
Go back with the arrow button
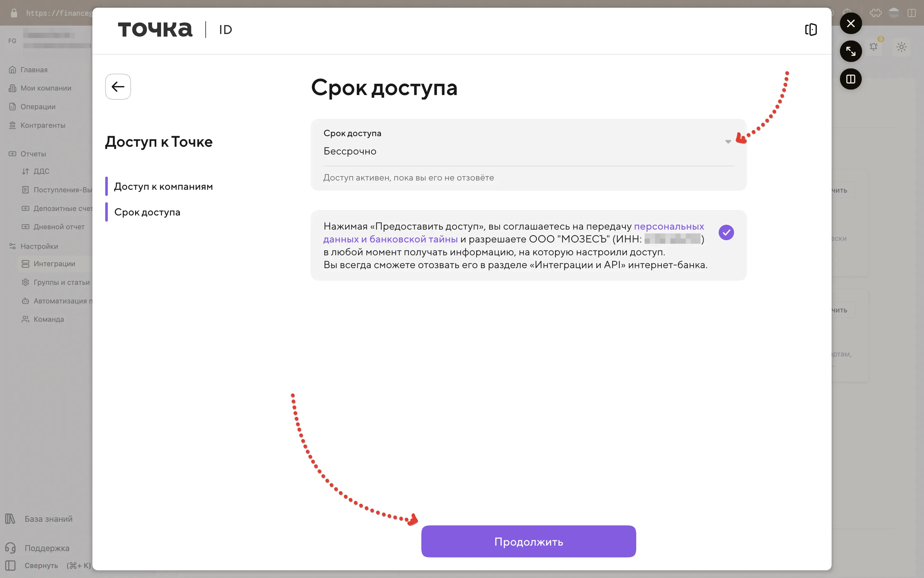(x=118, y=87)
